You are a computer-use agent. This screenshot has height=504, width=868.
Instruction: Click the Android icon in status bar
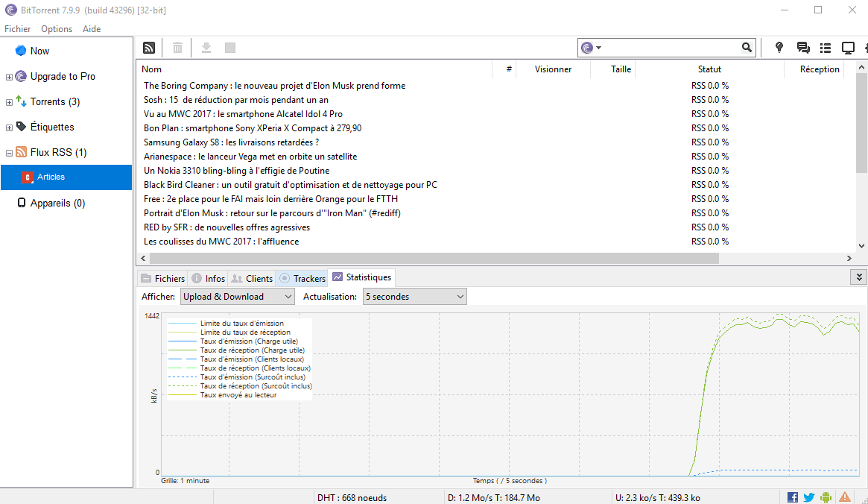click(826, 497)
